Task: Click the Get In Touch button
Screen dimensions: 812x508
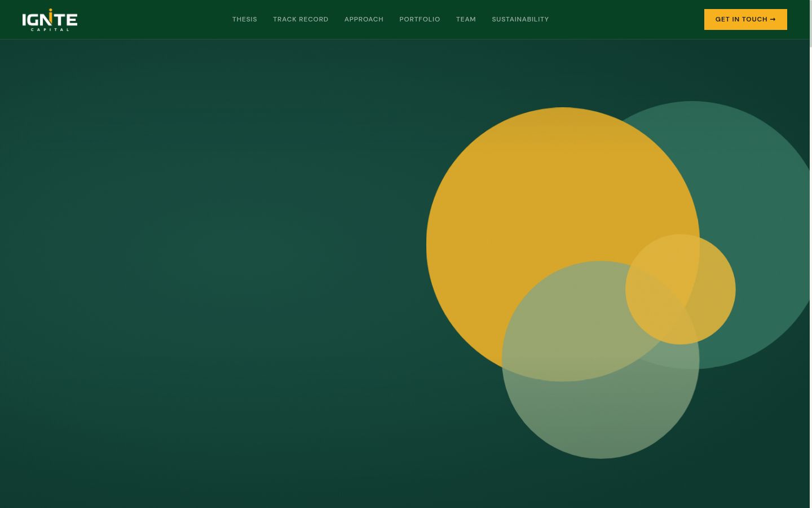Action: [745, 19]
